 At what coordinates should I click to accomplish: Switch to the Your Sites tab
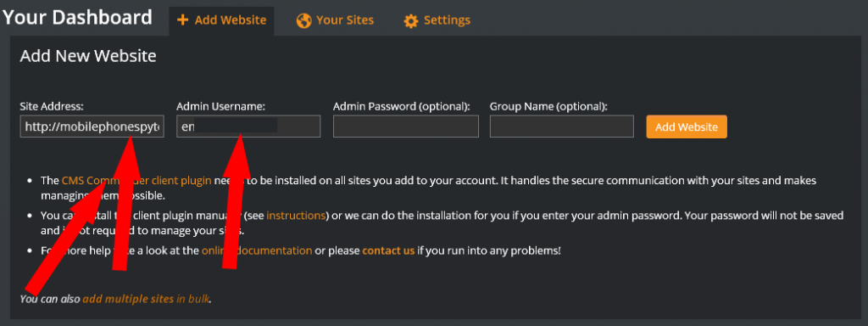click(335, 20)
